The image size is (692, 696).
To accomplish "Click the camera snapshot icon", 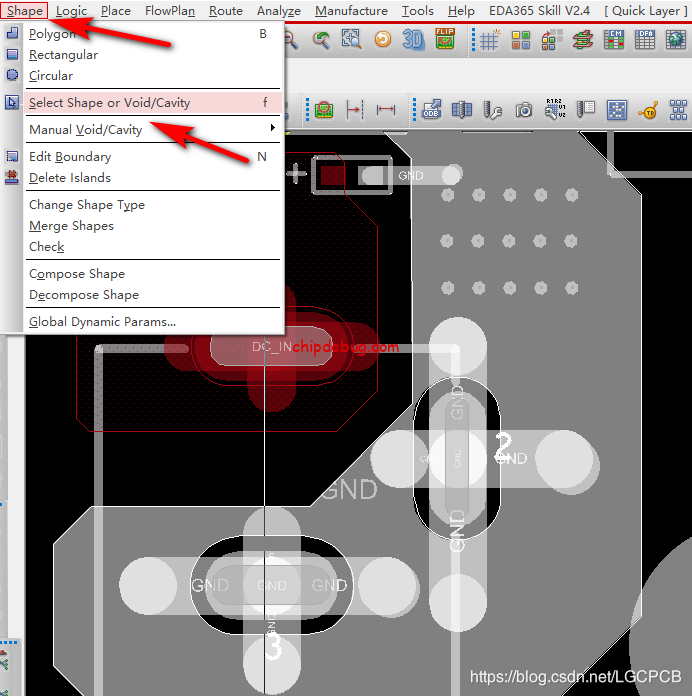I will coord(524,110).
